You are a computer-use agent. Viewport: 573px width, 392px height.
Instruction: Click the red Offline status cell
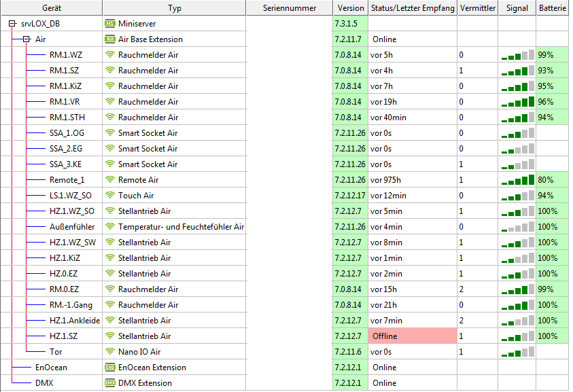pyautogui.click(x=413, y=336)
